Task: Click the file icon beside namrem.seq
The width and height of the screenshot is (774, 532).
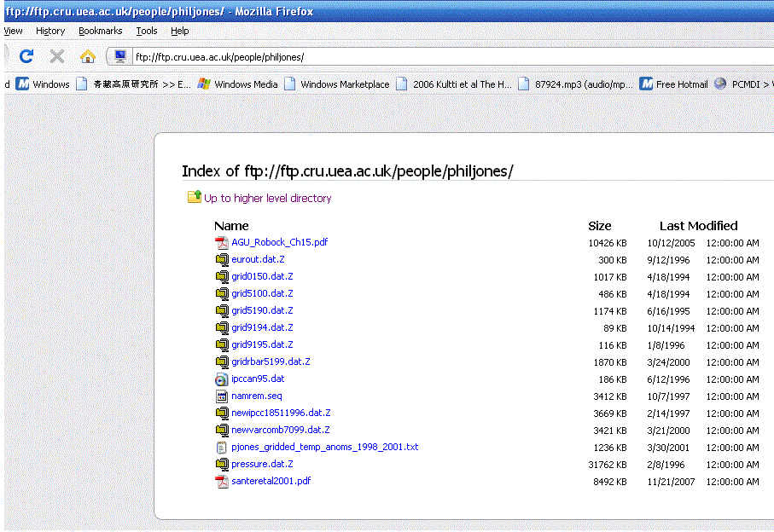Action: coord(222,396)
